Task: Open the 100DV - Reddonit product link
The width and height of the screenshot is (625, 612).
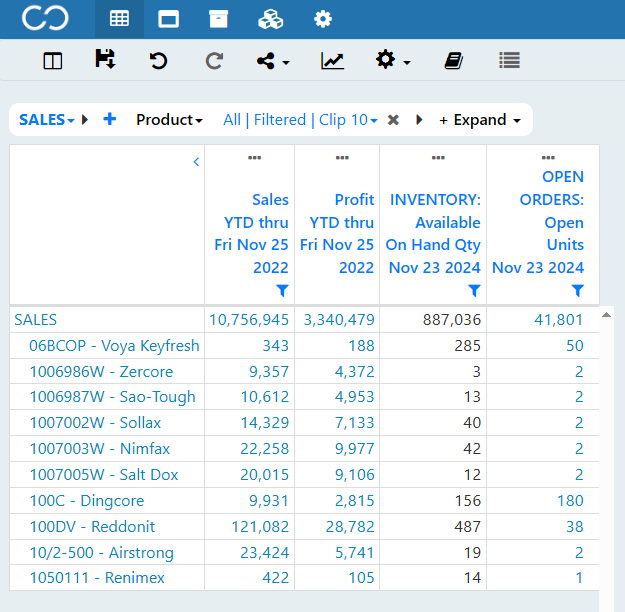Action: click(x=92, y=527)
